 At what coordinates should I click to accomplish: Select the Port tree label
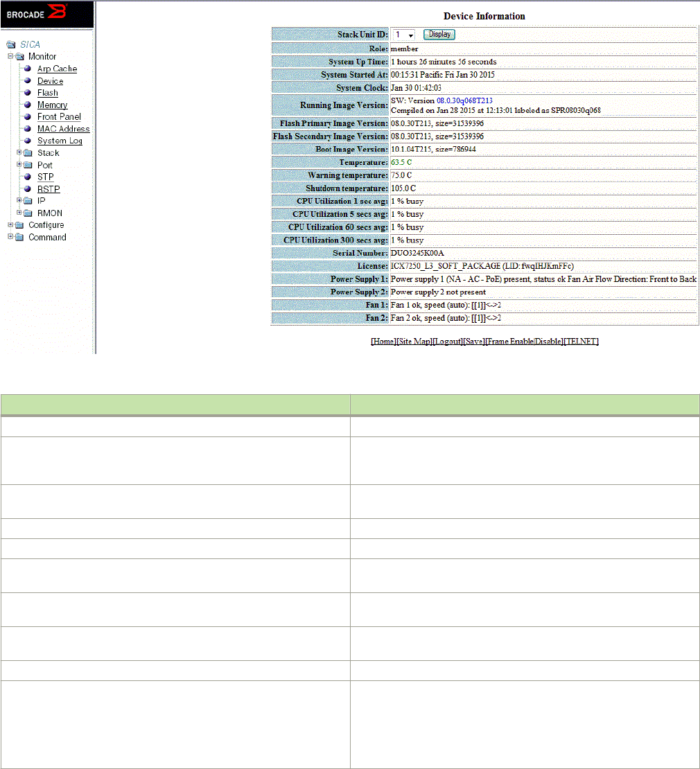44,166
